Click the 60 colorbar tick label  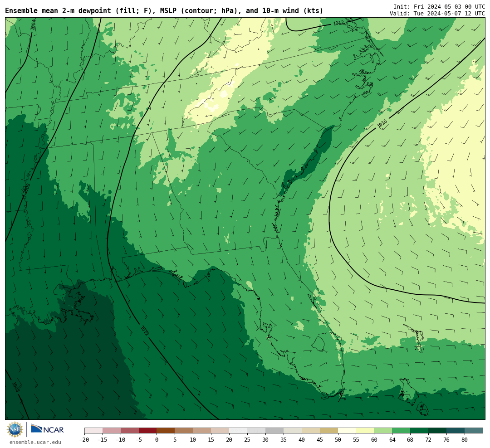point(374,439)
